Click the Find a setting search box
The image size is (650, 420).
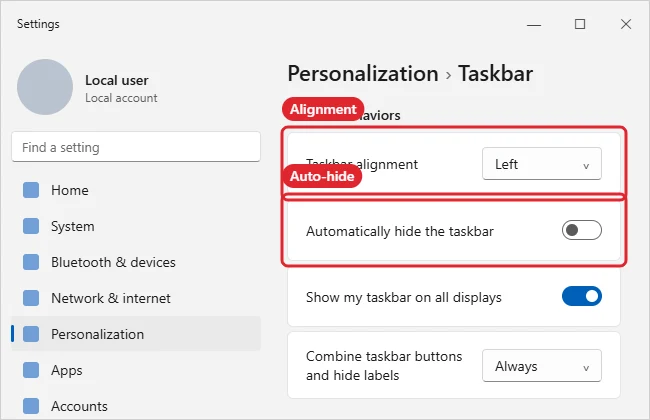(x=136, y=147)
